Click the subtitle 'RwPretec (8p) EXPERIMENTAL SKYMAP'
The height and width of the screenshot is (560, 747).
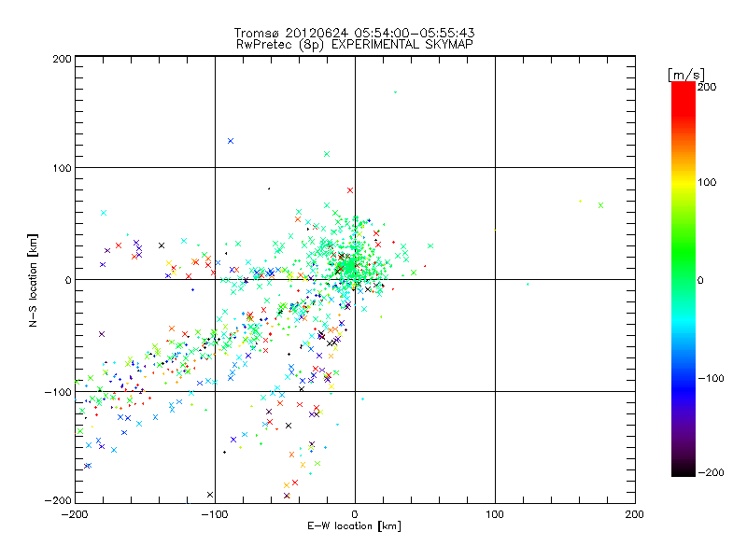355,45
